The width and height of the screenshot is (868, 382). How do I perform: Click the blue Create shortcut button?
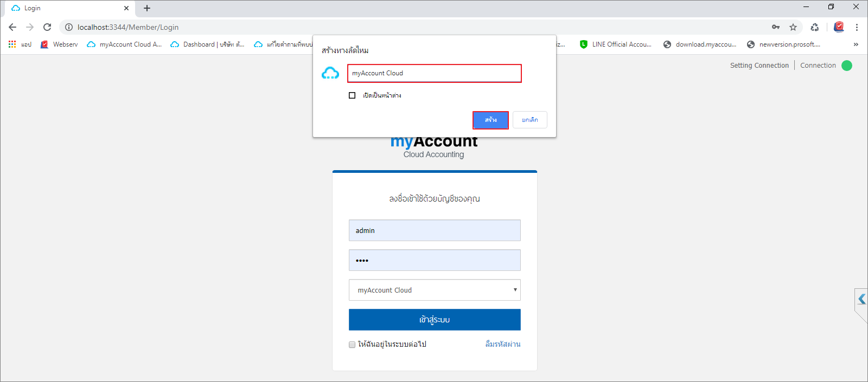click(490, 120)
